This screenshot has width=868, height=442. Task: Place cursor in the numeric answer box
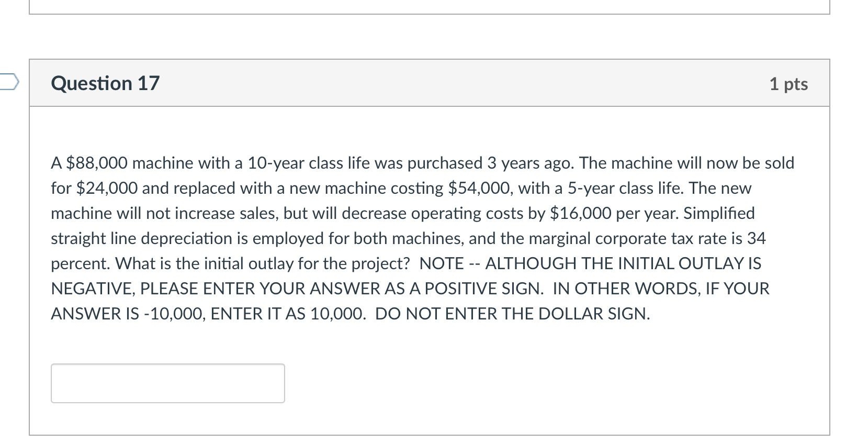pyautogui.click(x=167, y=383)
